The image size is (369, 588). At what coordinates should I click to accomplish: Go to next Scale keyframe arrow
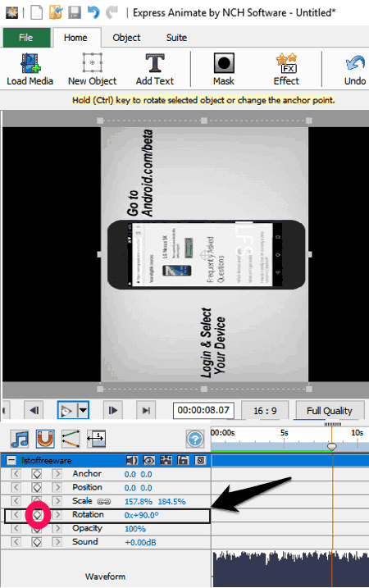pos(57,501)
